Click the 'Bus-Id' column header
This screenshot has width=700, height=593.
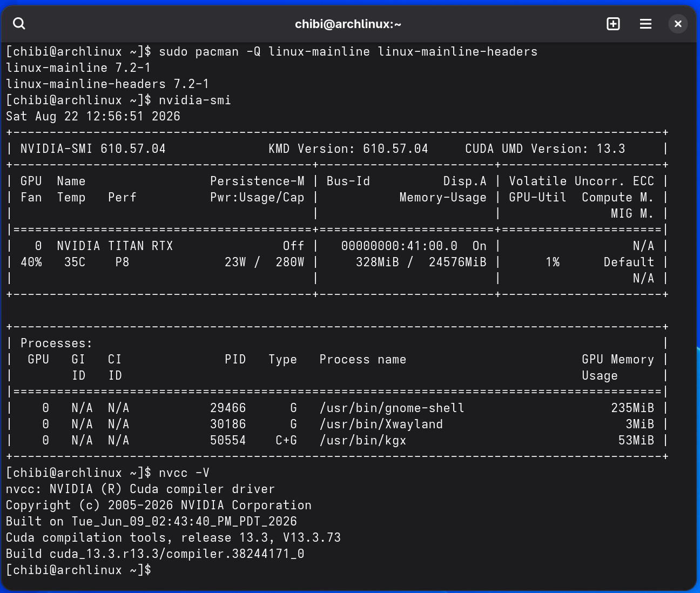coord(348,181)
